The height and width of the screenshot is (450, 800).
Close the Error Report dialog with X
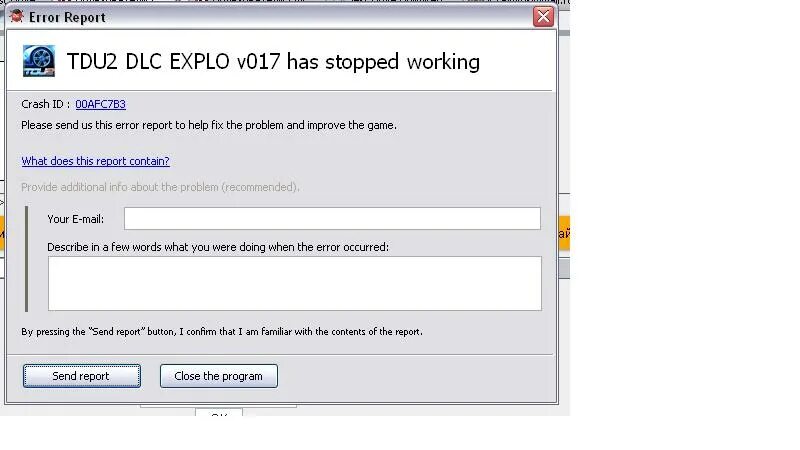click(543, 16)
